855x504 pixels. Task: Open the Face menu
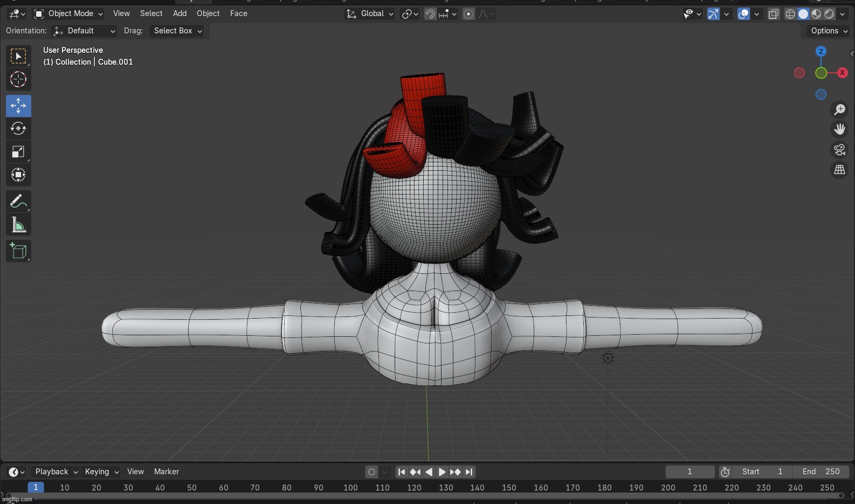pyautogui.click(x=238, y=13)
